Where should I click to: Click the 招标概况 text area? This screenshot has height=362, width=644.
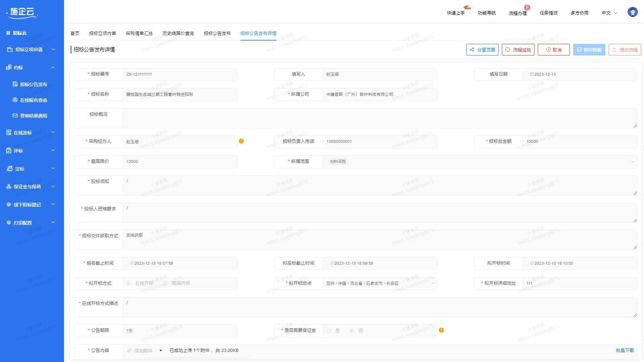click(380, 118)
